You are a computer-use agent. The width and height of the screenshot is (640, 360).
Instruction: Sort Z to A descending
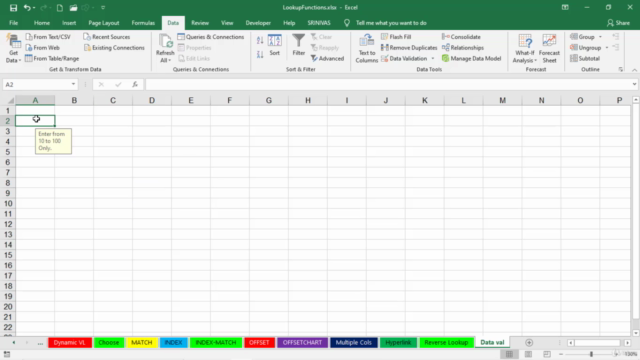click(260, 54)
